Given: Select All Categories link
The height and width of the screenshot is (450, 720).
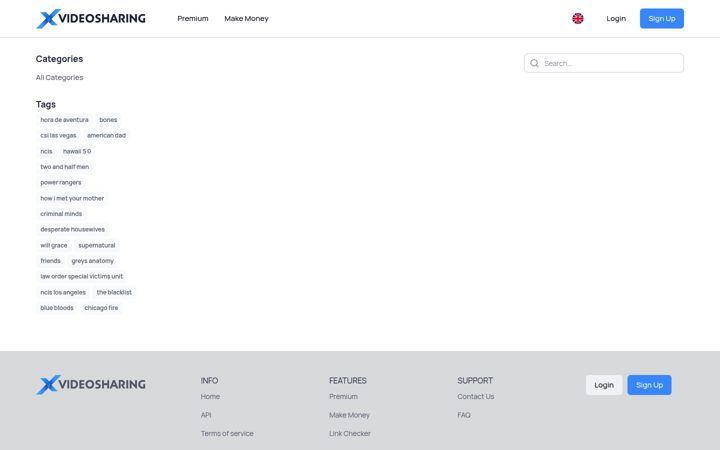Looking at the screenshot, I should pos(60,78).
